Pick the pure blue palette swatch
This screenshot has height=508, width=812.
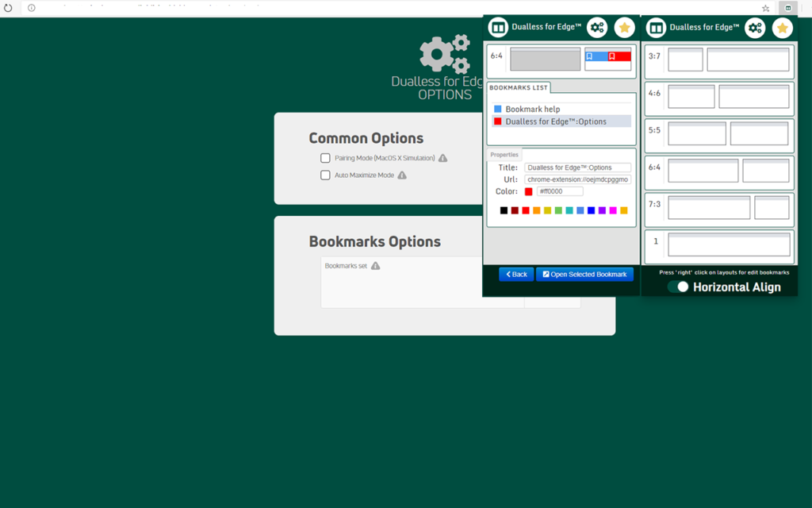coord(591,210)
